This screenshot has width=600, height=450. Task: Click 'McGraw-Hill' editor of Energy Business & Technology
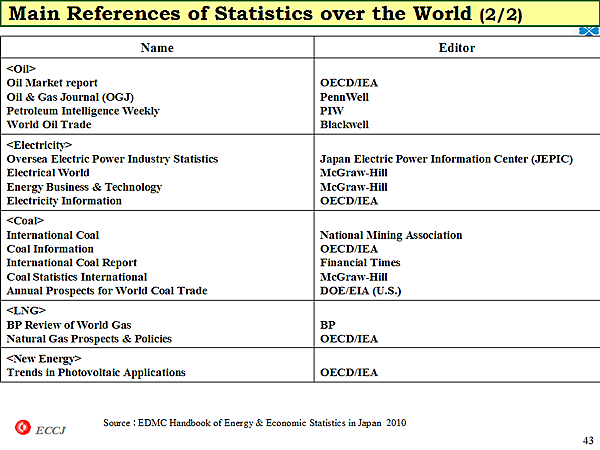click(354, 187)
